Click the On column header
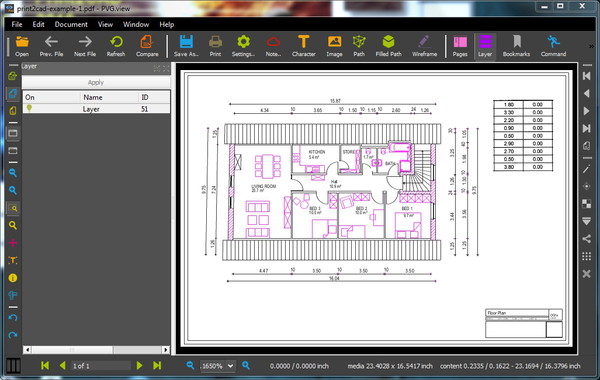The image size is (600, 380). click(52, 97)
